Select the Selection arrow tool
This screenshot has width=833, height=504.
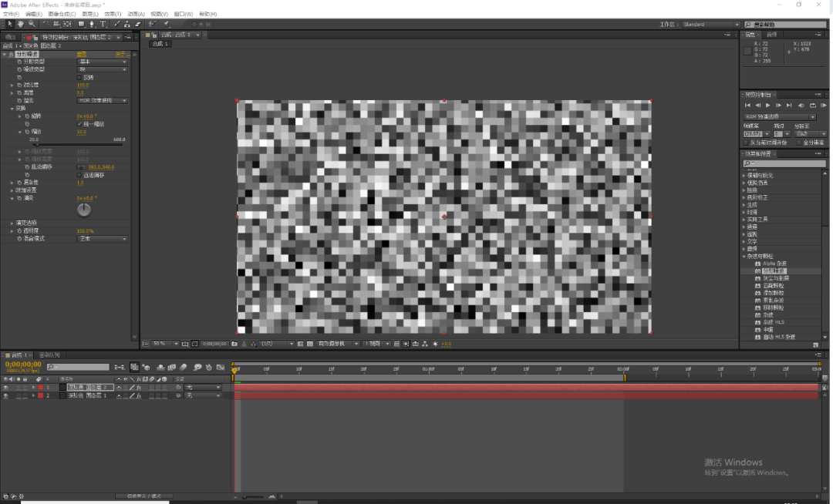pos(10,24)
